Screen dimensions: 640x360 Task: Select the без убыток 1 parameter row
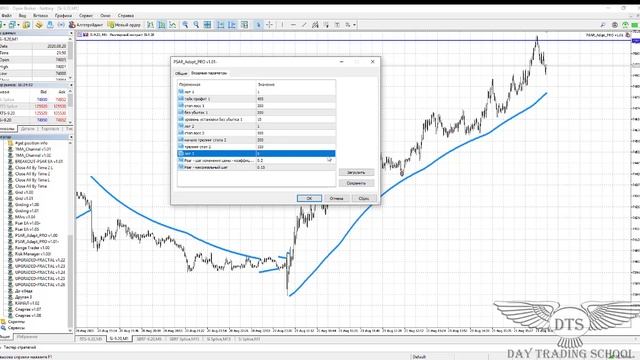pyautogui.click(x=256, y=112)
